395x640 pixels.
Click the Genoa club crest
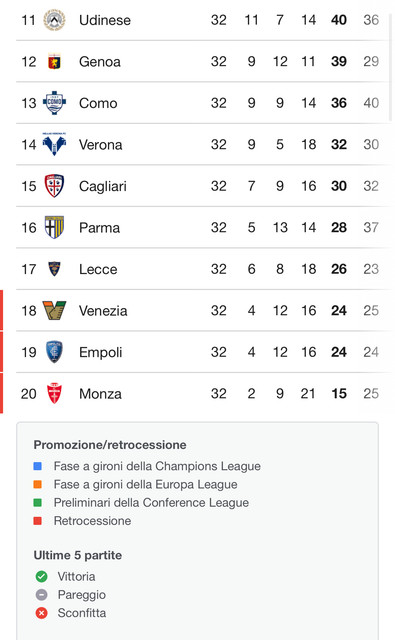(54, 62)
